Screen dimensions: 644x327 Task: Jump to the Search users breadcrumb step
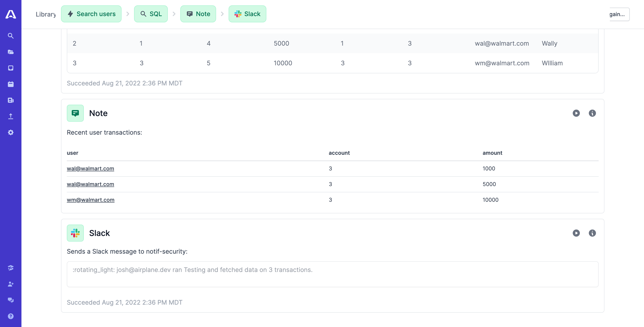91,14
